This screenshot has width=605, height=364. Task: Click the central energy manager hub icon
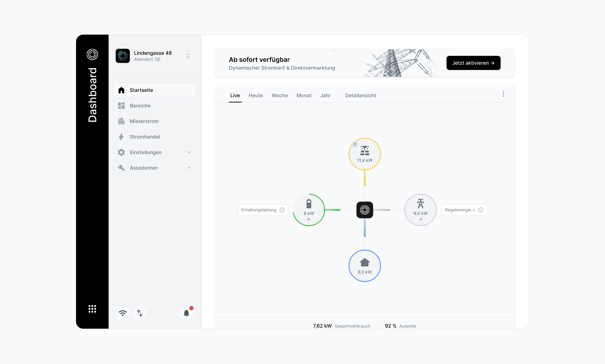pyautogui.click(x=365, y=210)
